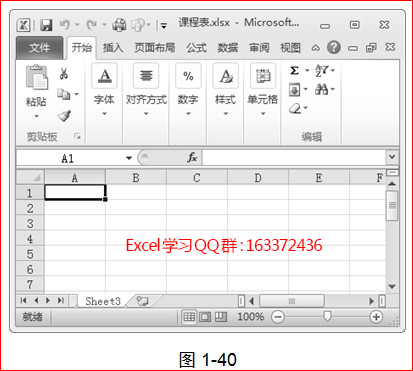This screenshot has height=371, width=413.
Task: Switch to the 审阅 ribbon tab
Action: 259,48
